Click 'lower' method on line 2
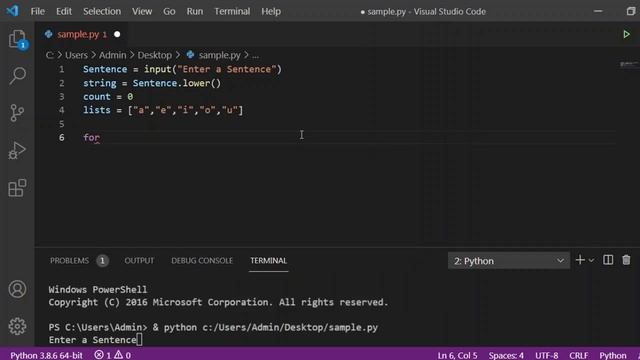640x360 pixels. (x=196, y=83)
